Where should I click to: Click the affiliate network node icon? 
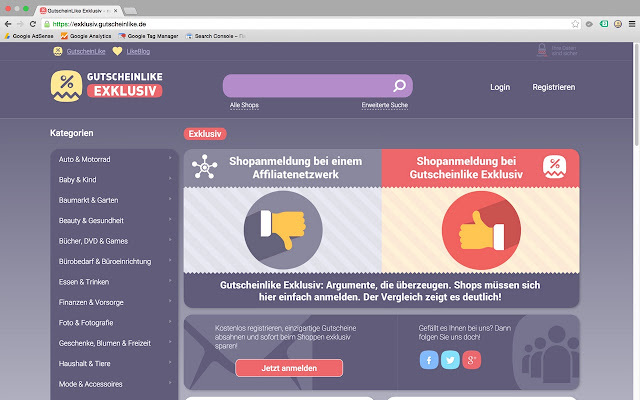coord(204,167)
